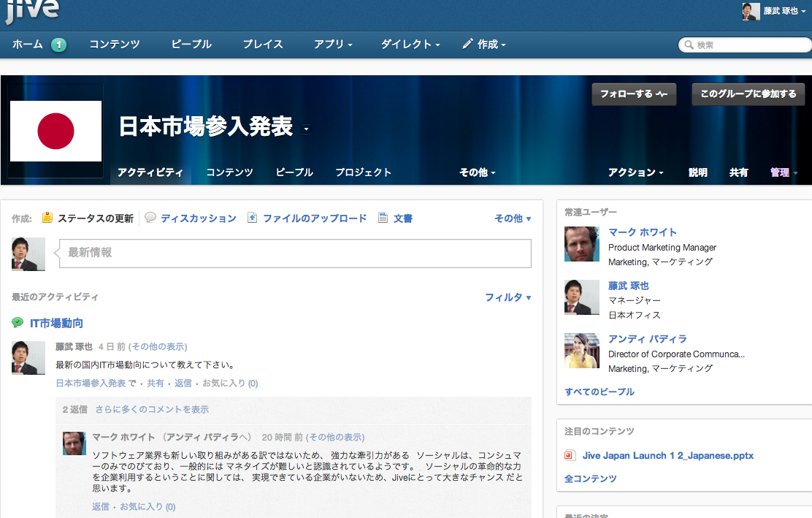Expand the フィルタ dropdown
The height and width of the screenshot is (518, 812).
(x=508, y=297)
